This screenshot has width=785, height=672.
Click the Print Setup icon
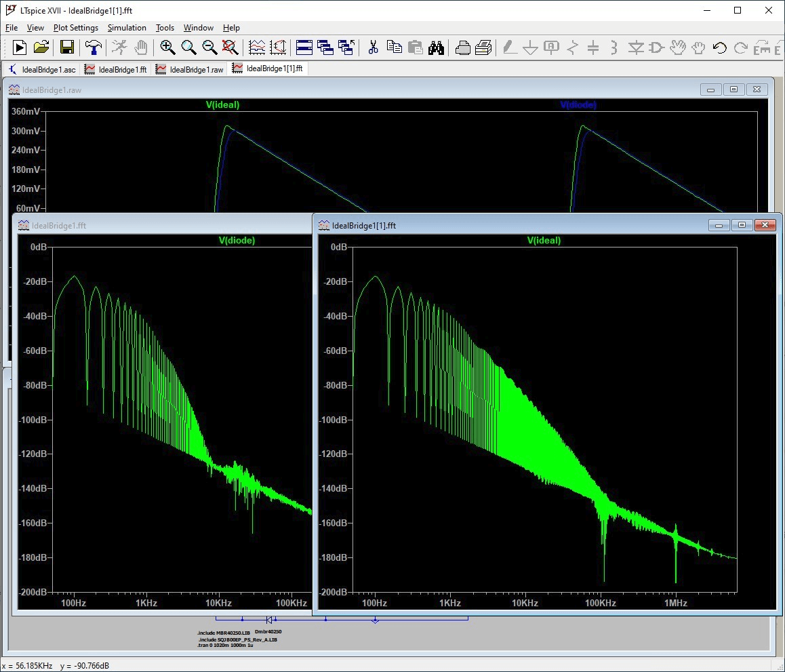point(483,47)
